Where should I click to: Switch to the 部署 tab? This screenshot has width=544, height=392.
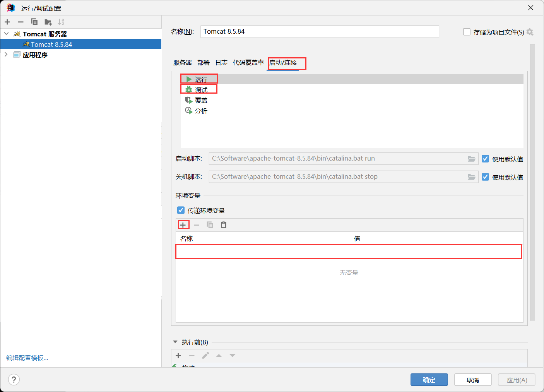click(204, 63)
